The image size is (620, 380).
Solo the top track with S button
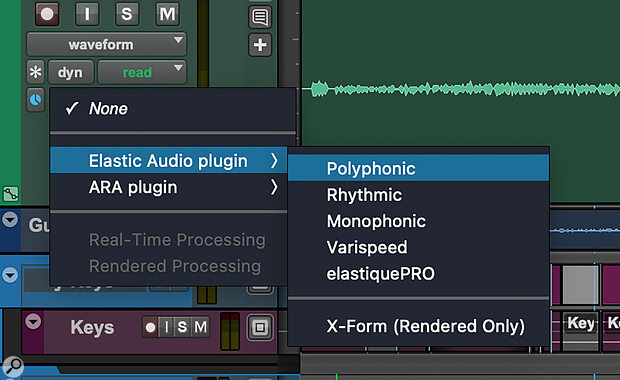(x=127, y=14)
